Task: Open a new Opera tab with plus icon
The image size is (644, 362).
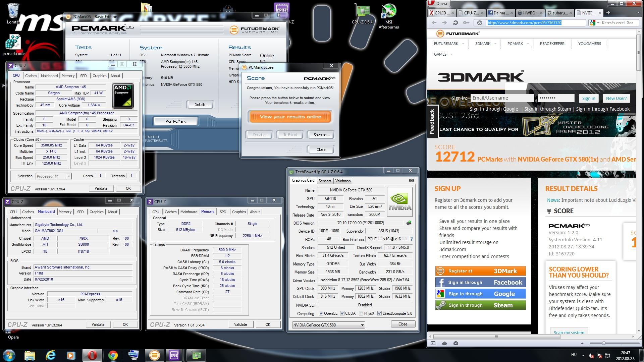Action: pos(608,13)
